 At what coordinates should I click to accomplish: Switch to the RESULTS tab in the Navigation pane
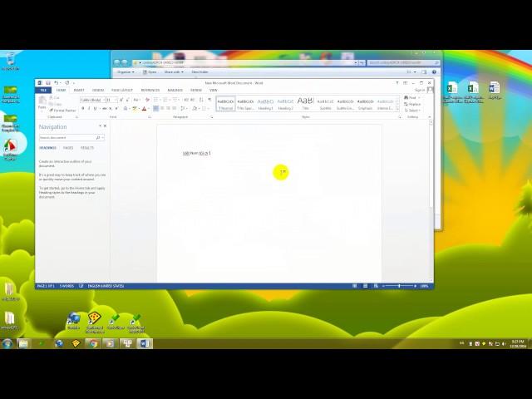point(87,148)
